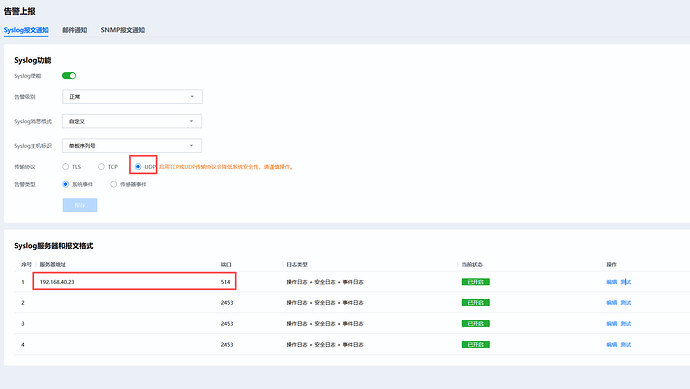Switch to the Syslog报文通知 tab
Viewport: 690px width, 389px height.
click(26, 30)
